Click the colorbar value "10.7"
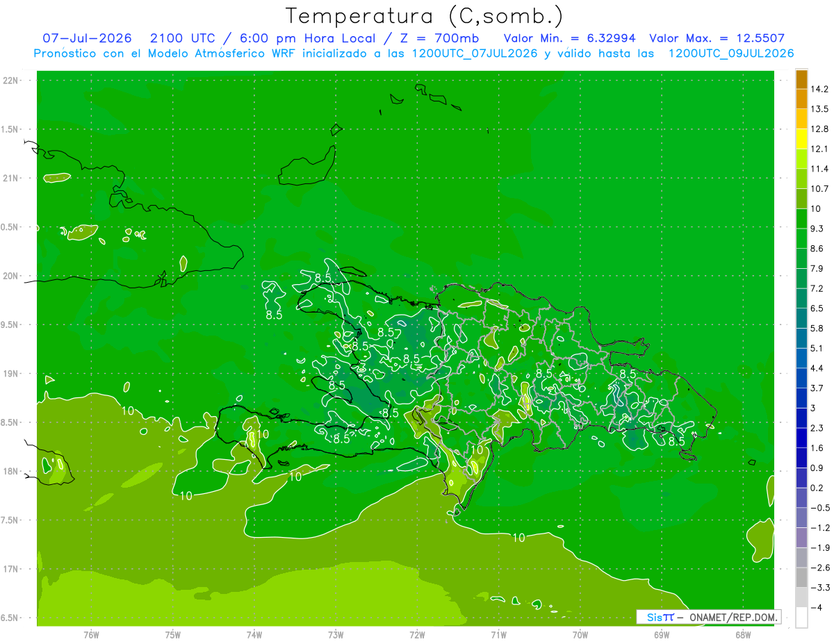 pos(820,189)
